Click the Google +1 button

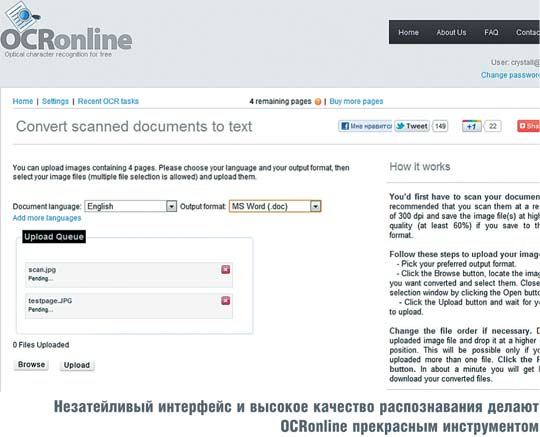click(471, 126)
